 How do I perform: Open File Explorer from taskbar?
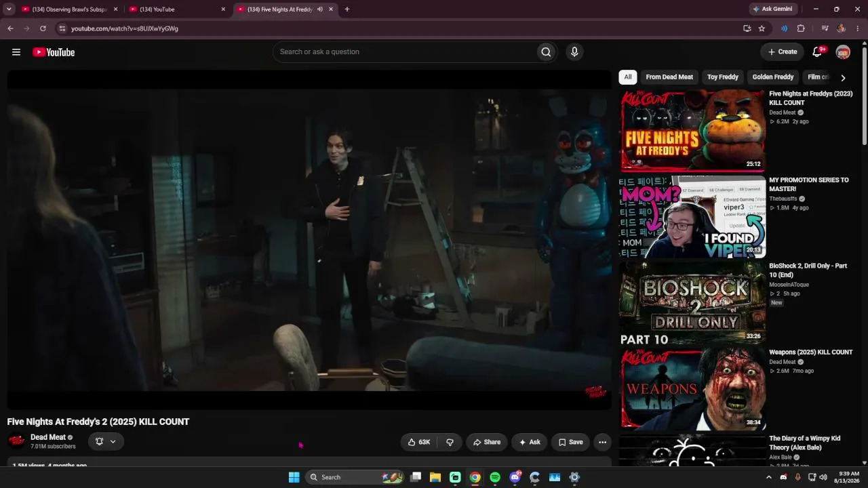pyautogui.click(x=435, y=477)
